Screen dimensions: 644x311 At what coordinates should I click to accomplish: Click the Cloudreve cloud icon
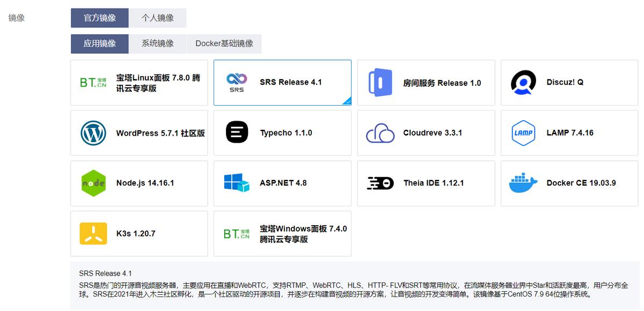pos(379,132)
